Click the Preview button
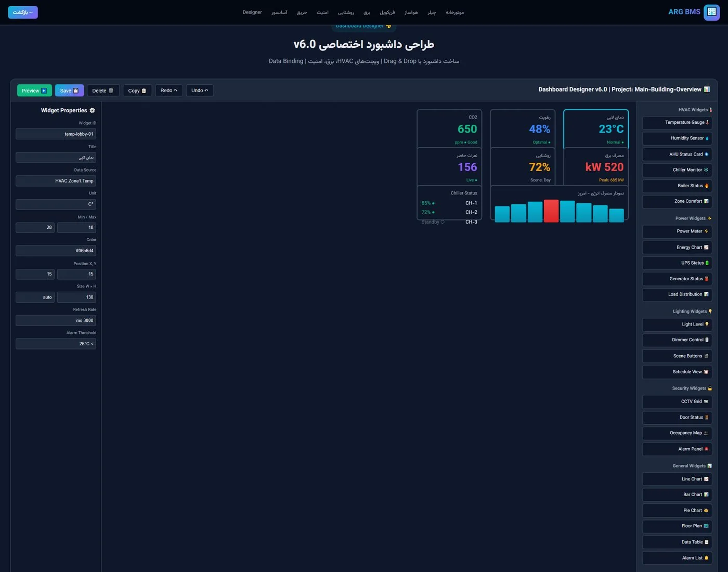728x572 pixels. 34,90
